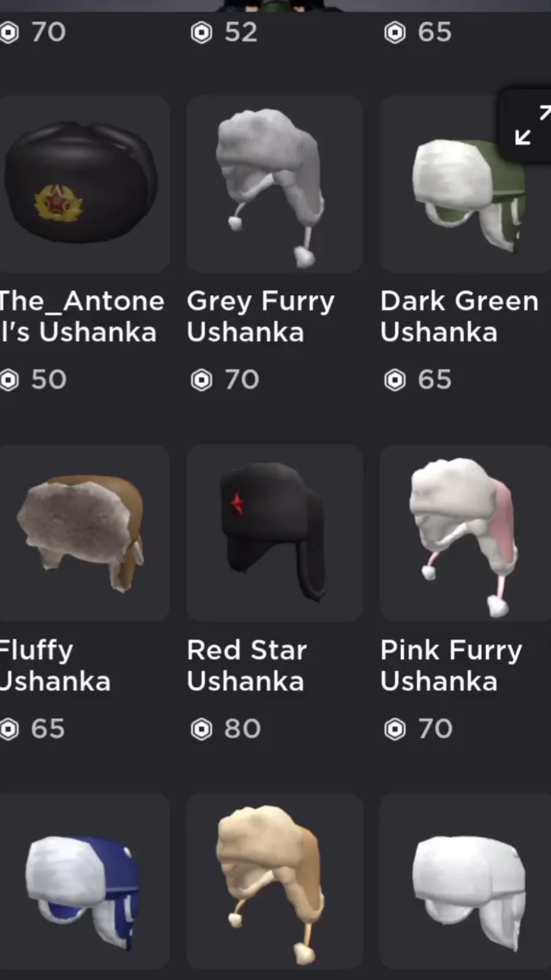Choose the Fluffy Ushanka brown hat image
The width and height of the screenshot is (551, 980).
[x=84, y=533]
